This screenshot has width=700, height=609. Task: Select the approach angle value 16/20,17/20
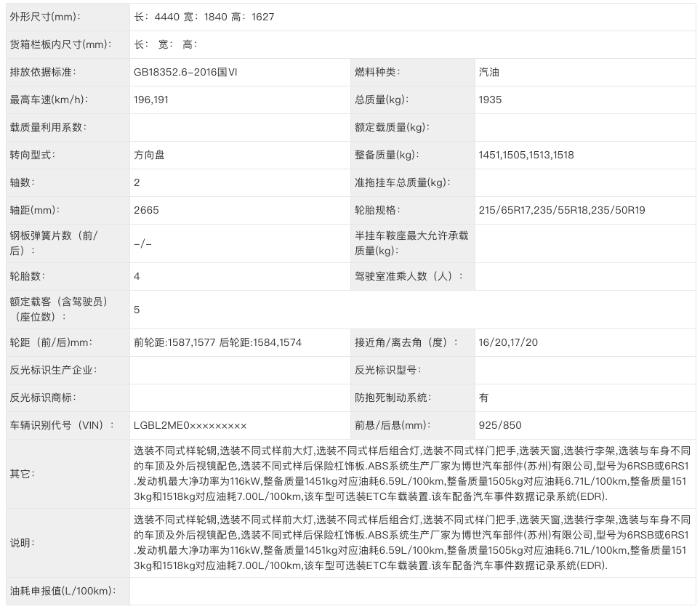pyautogui.click(x=507, y=339)
